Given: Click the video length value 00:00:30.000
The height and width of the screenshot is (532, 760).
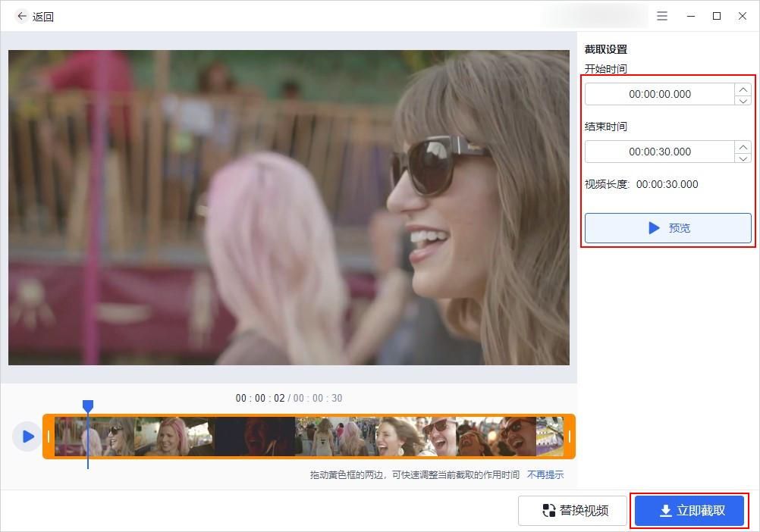Looking at the screenshot, I should click(667, 184).
